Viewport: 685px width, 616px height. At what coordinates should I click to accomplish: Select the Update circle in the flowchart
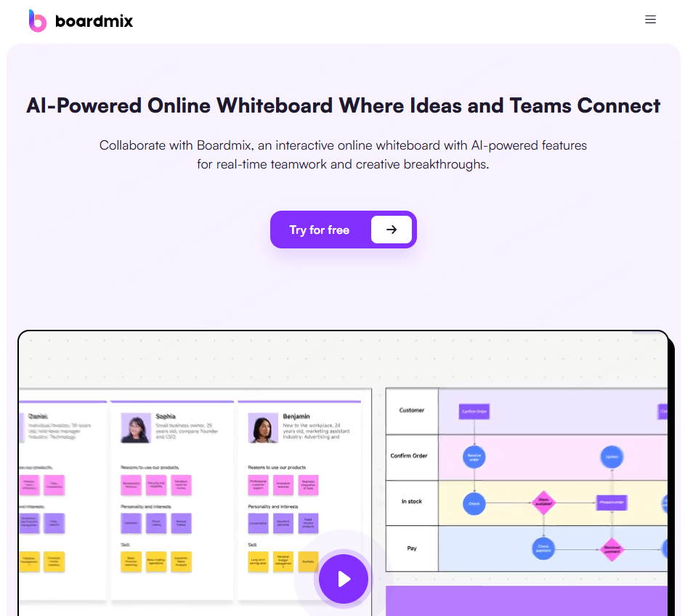612,457
